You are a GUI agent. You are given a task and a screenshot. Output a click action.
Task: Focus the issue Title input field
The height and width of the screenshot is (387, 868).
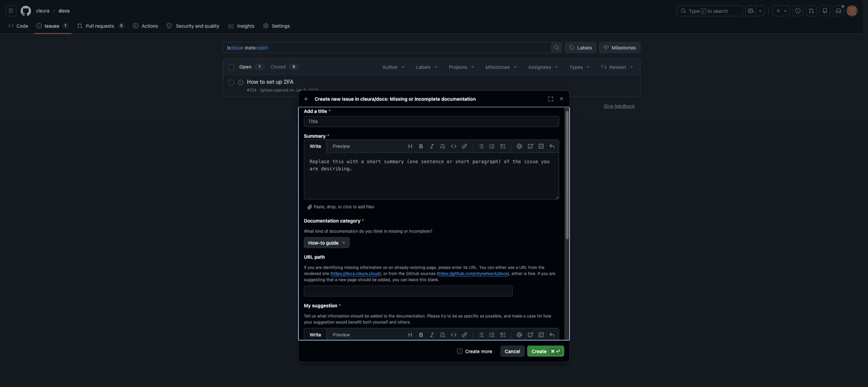(x=431, y=122)
